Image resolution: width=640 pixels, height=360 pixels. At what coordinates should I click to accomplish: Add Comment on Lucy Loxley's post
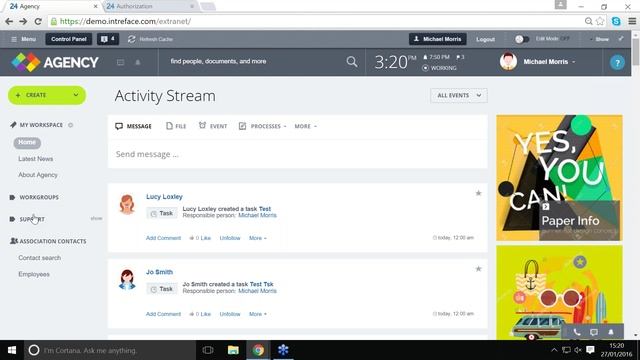(x=163, y=238)
